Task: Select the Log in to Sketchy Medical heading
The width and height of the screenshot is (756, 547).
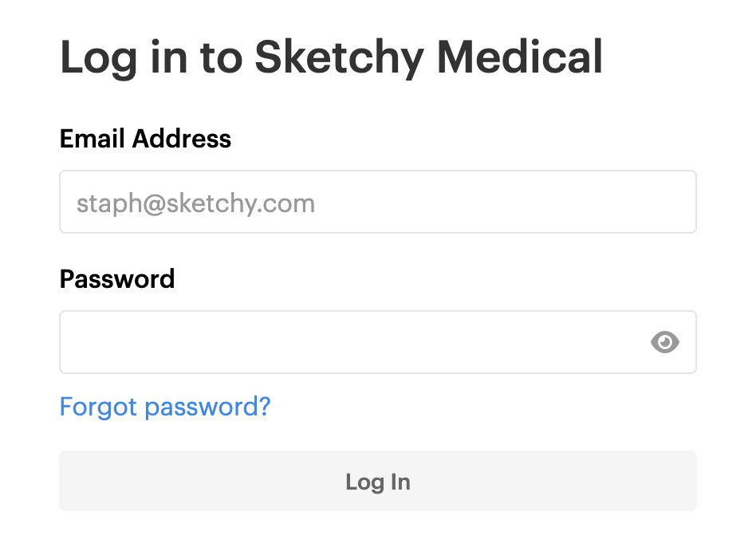Action: 331,58
